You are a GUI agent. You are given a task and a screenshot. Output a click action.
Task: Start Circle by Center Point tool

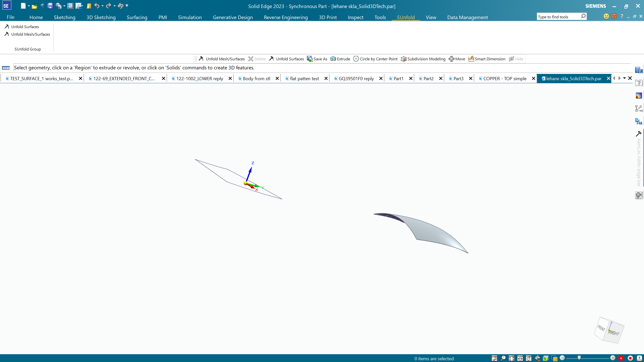375,59
